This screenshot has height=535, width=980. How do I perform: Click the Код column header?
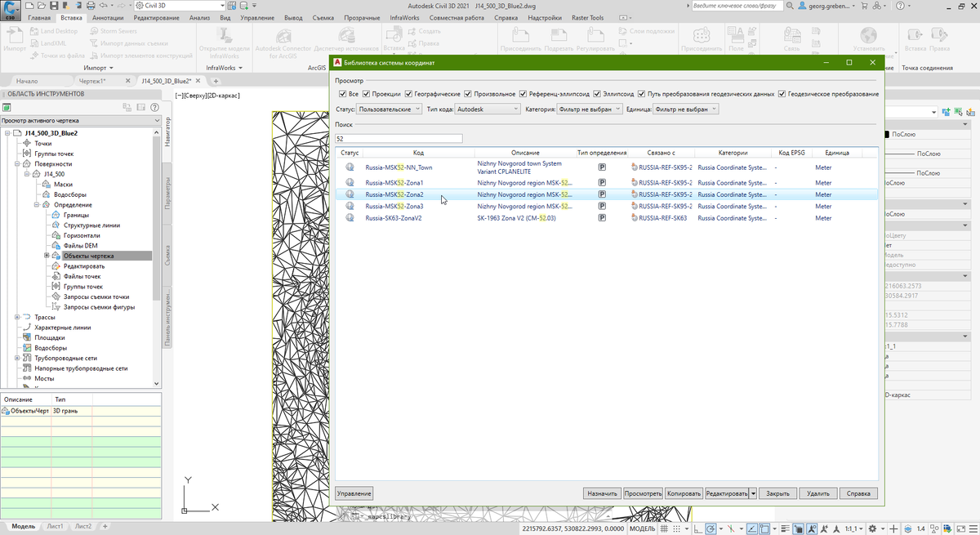[418, 153]
